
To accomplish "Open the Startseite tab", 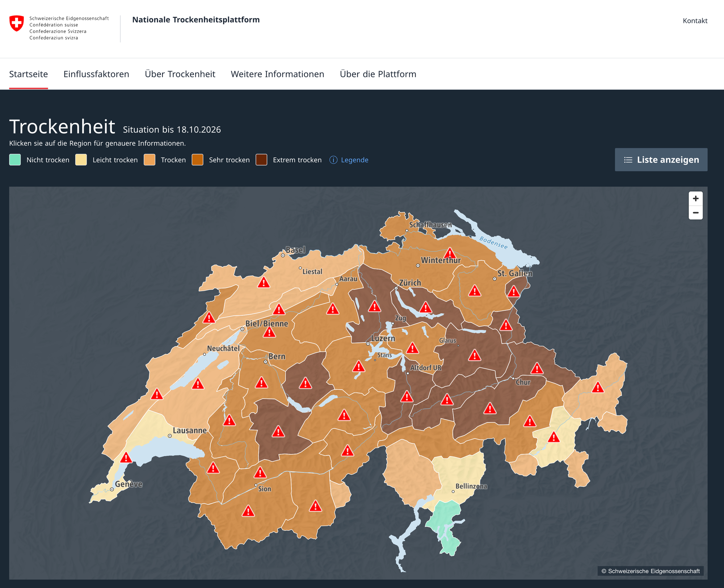I will (x=29, y=74).
